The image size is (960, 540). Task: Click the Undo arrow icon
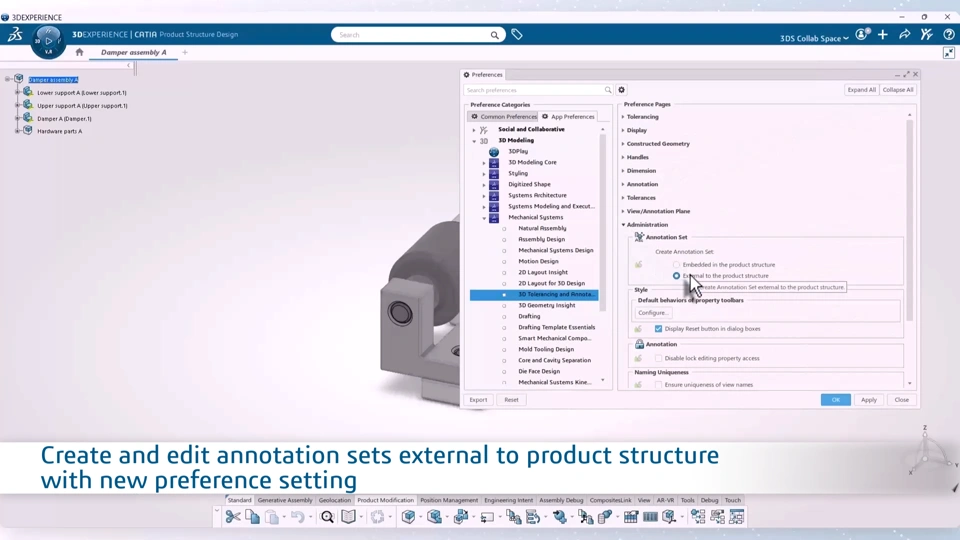[x=298, y=517]
